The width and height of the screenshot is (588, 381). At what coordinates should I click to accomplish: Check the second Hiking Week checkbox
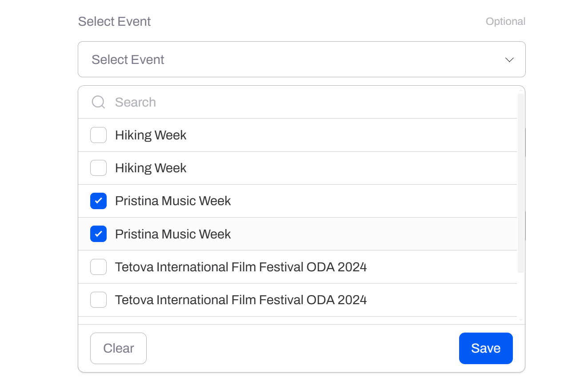pyautogui.click(x=98, y=168)
